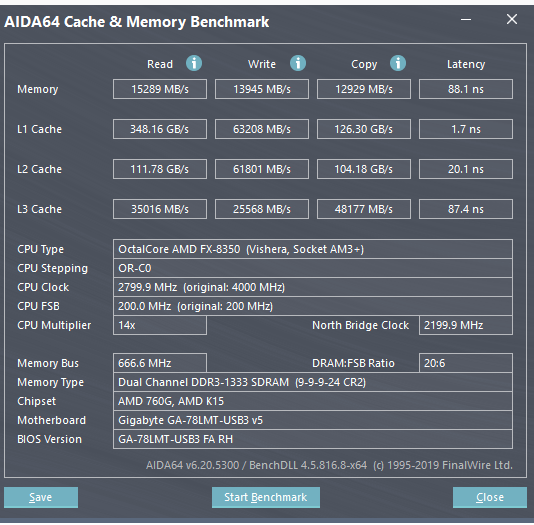Viewport: 534px width, 525px height.
Task: Click the BIOS Version field
Action: click(x=313, y=439)
